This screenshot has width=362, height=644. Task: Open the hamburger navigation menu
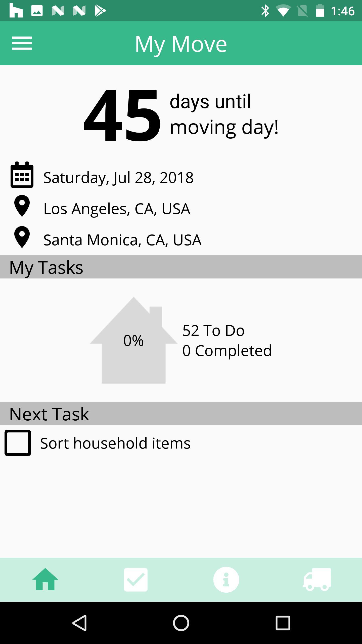(x=22, y=43)
